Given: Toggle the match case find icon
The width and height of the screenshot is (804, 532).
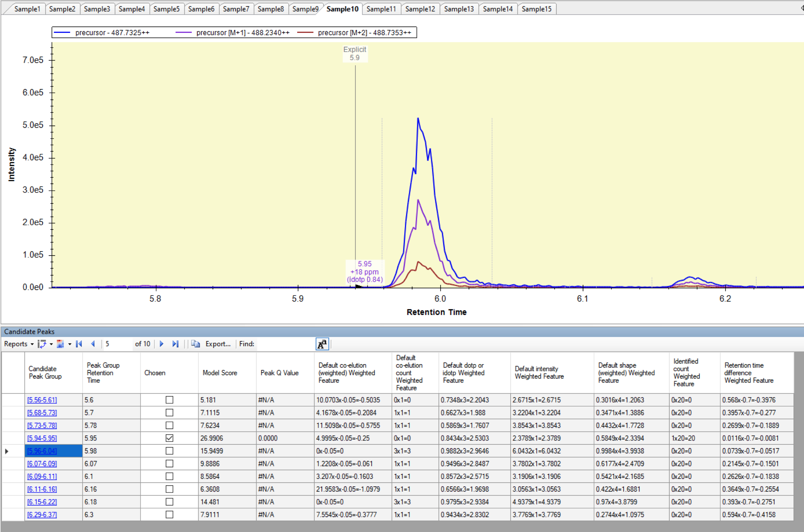Looking at the screenshot, I should (321, 344).
